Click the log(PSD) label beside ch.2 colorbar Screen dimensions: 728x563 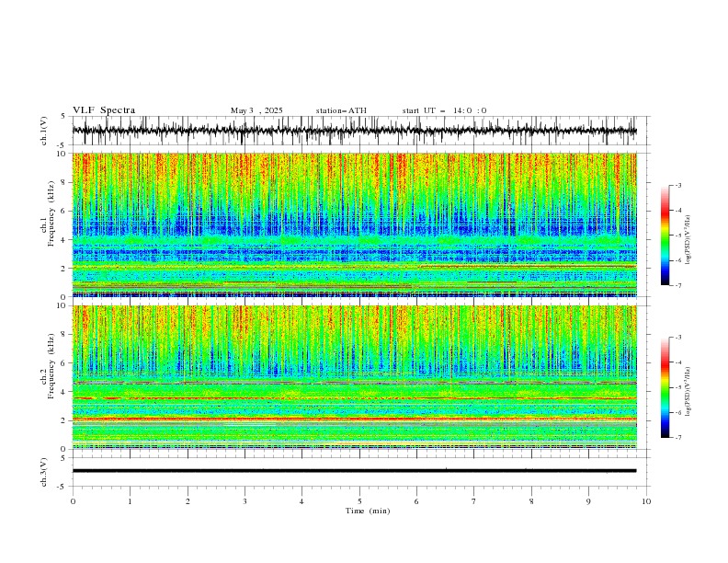688,392
